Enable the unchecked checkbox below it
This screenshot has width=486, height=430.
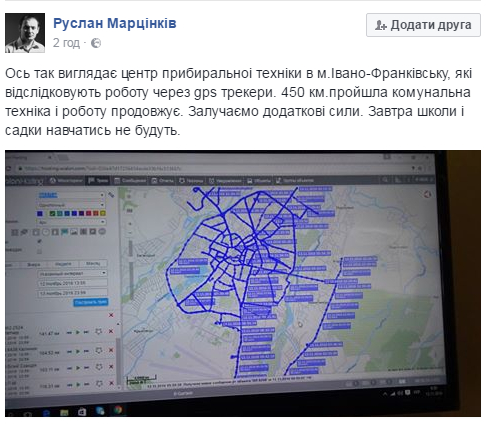pyautogui.click(x=39, y=251)
